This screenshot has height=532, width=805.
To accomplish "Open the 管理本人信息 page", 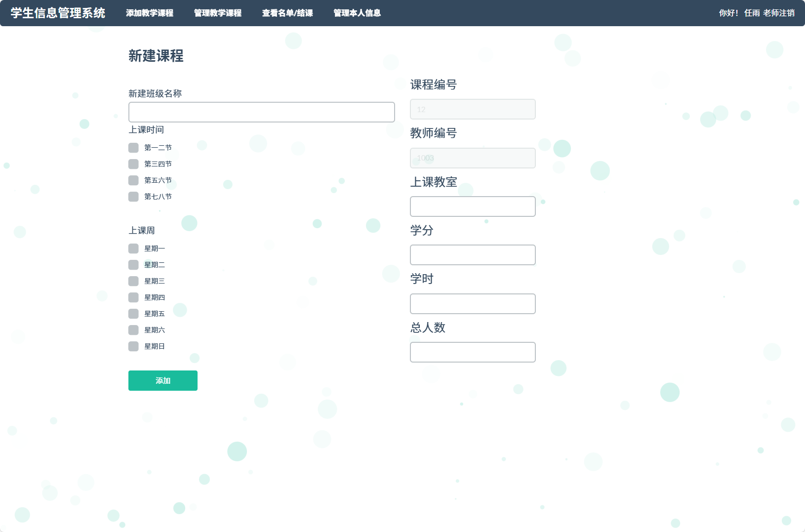I will [x=357, y=13].
